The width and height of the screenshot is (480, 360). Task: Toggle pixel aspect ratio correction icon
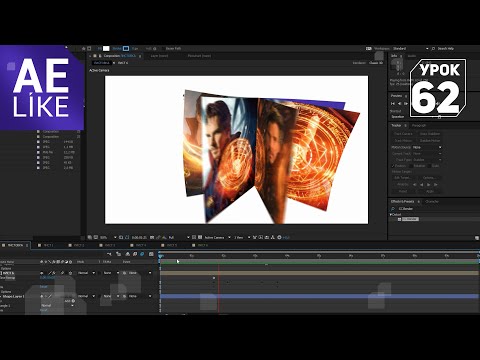click(255, 237)
